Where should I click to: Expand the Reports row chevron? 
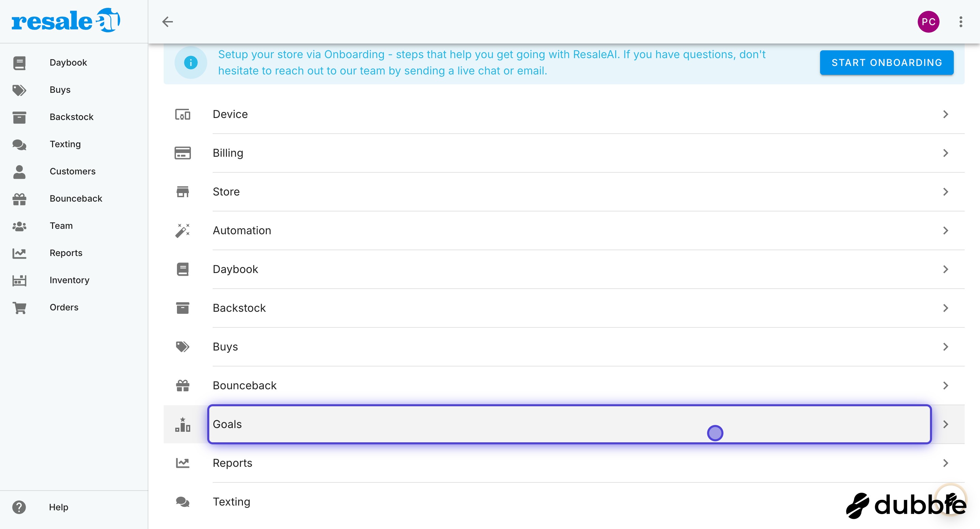pos(946,463)
